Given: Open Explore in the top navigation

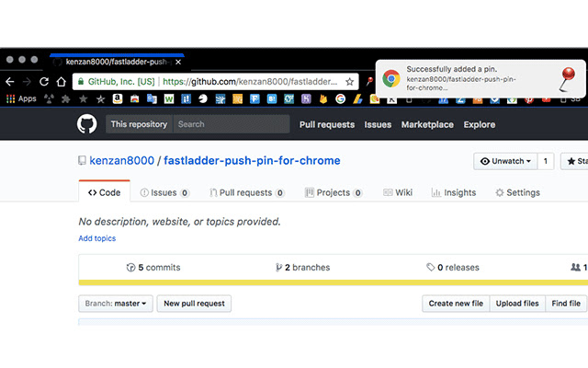Looking at the screenshot, I should click(x=480, y=125).
